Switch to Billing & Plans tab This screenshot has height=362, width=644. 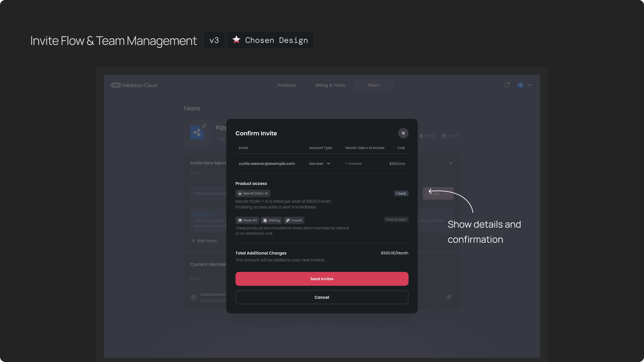(330, 85)
